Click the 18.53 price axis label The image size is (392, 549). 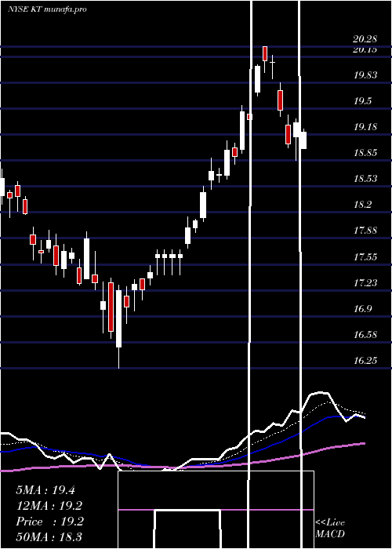click(x=365, y=179)
